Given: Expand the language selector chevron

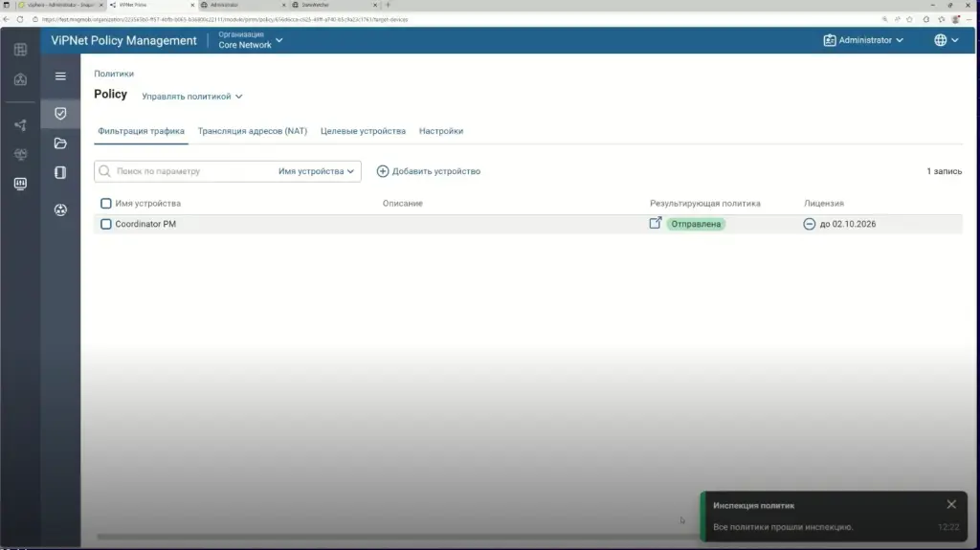Looking at the screenshot, I should 955,40.
